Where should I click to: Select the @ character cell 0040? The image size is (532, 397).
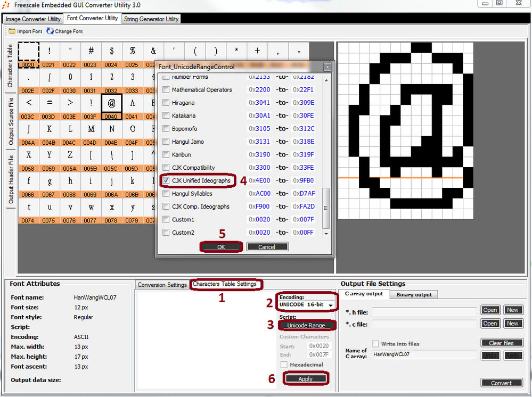click(x=111, y=107)
